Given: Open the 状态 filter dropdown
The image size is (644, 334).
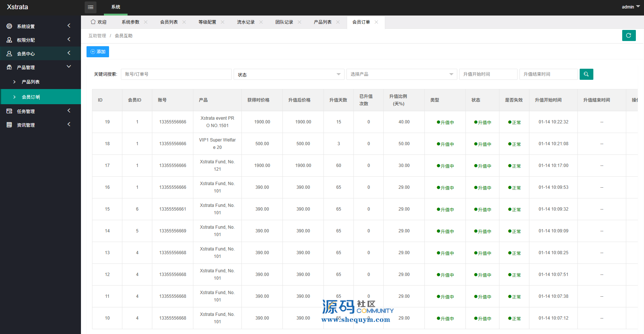Looking at the screenshot, I should point(289,74).
